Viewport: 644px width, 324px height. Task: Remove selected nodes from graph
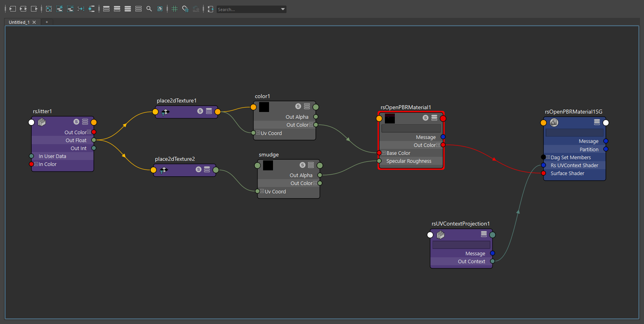(x=70, y=9)
